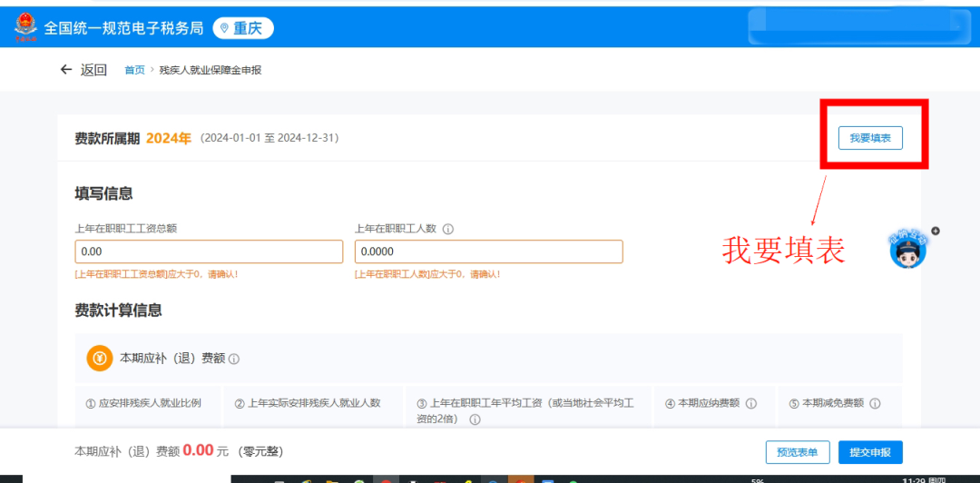Viewport: 980px width, 483px height.
Task: Focus the 上年在职职工工资总额 input field
Action: point(209,251)
